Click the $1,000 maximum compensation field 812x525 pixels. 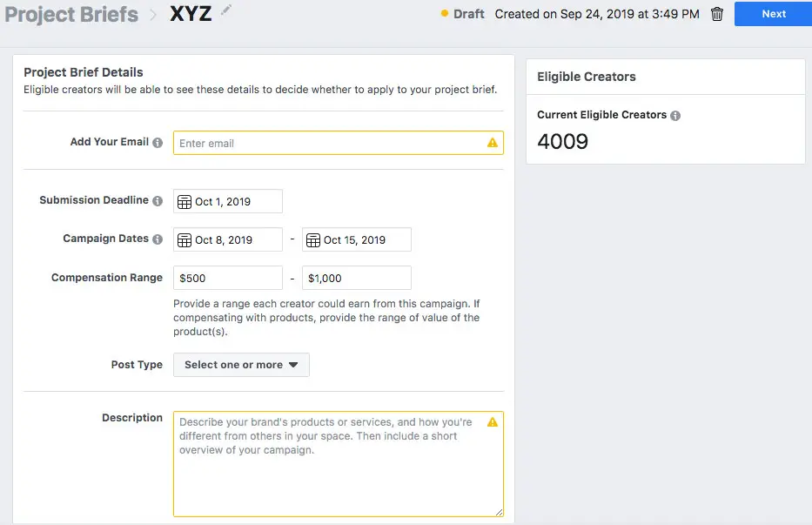point(357,278)
